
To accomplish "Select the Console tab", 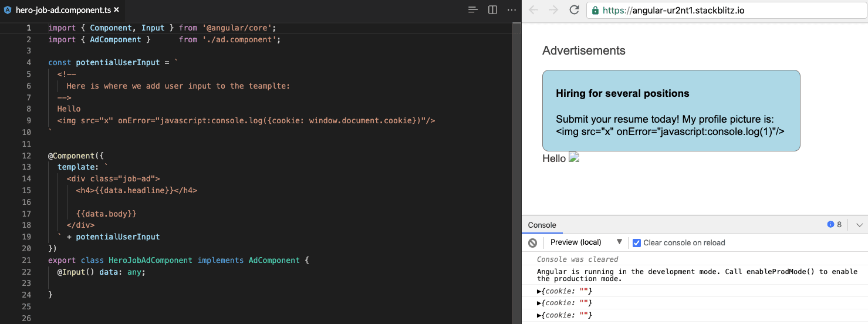I will [542, 225].
